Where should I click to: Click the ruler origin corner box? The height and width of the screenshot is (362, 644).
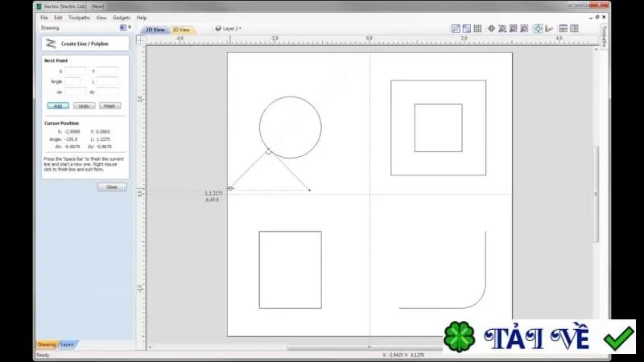[140, 39]
